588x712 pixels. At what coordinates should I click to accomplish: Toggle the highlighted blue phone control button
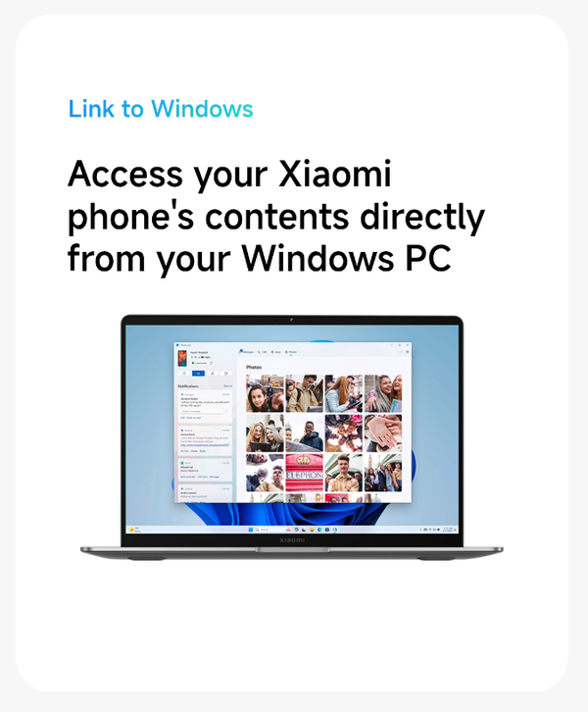198,374
